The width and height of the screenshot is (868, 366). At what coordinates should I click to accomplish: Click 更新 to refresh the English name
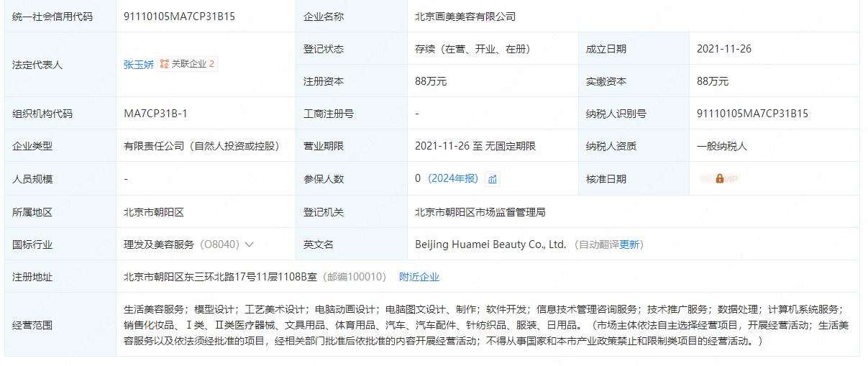pyautogui.click(x=630, y=244)
